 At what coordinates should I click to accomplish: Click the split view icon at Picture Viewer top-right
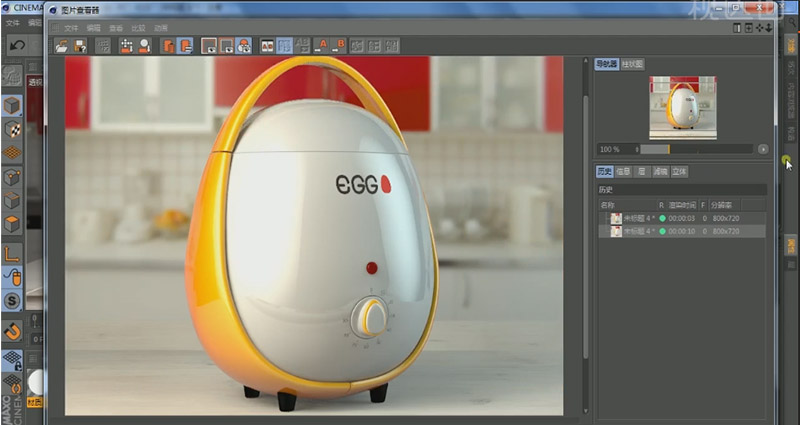click(x=737, y=28)
